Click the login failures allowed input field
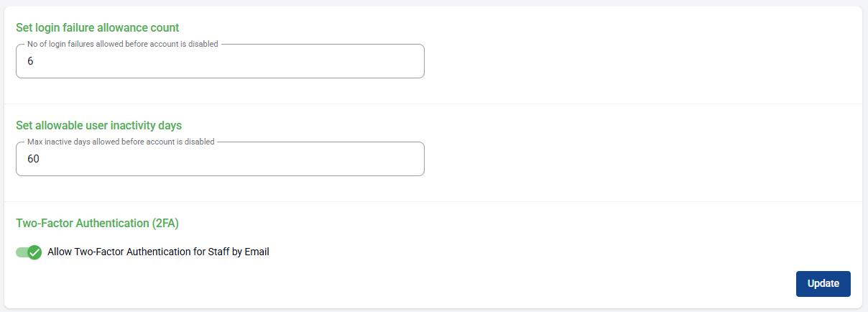Image resolution: width=868 pixels, height=312 pixels. click(220, 62)
